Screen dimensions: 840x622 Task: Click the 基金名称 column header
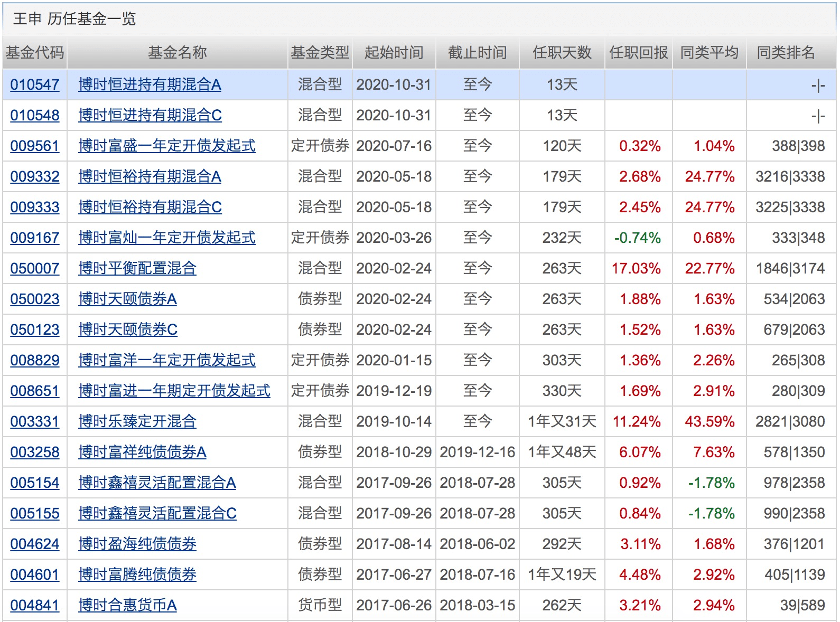click(x=178, y=53)
